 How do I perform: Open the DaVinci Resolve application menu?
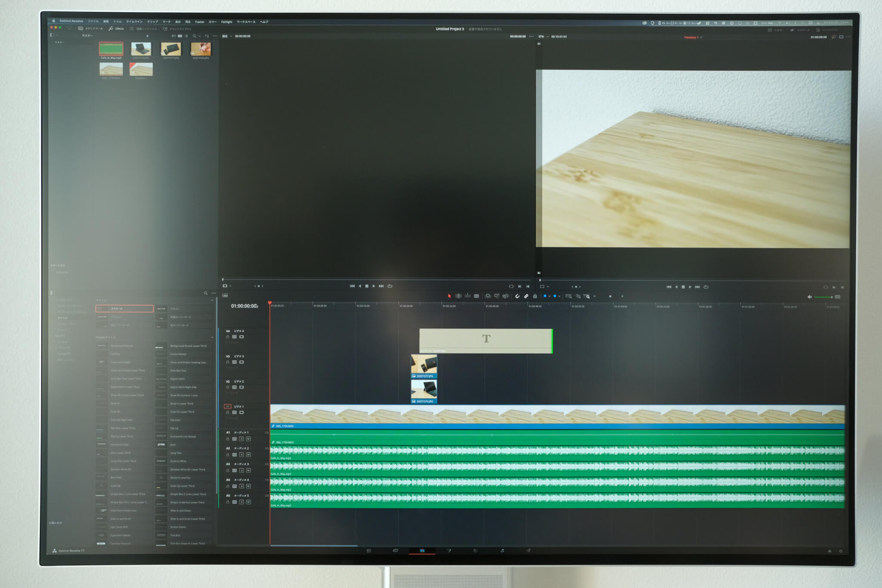(x=71, y=21)
